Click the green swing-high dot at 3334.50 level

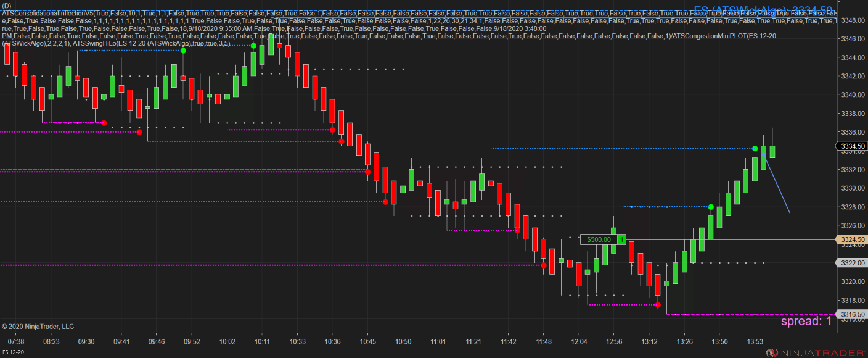[x=755, y=148]
